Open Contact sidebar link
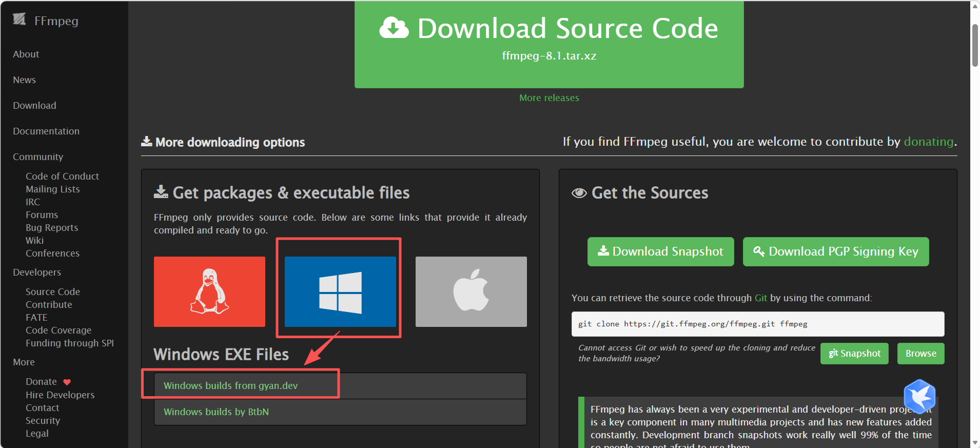Viewport: 980px width, 448px height. [43, 408]
